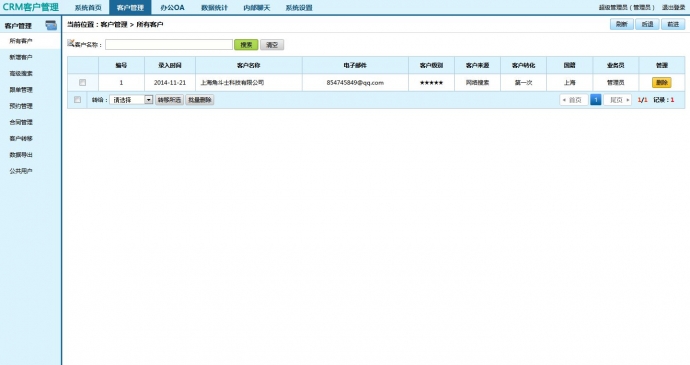Click the 第一次 cell in row 1

(524, 82)
